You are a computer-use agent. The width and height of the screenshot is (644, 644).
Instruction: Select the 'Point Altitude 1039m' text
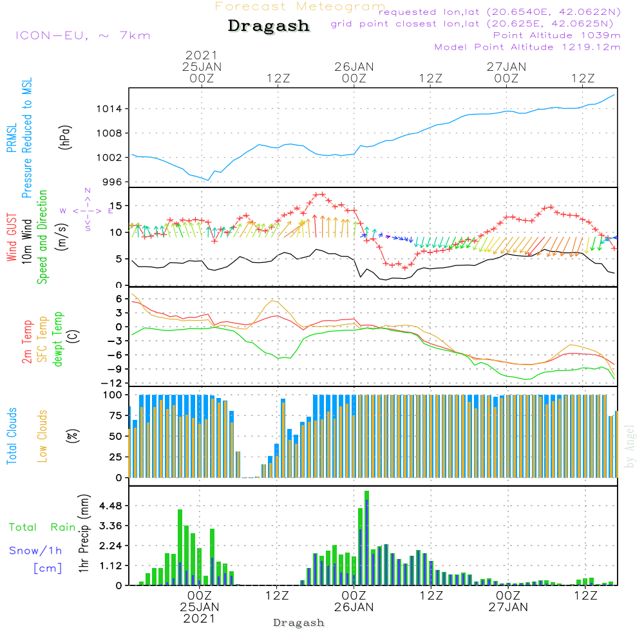click(x=556, y=35)
